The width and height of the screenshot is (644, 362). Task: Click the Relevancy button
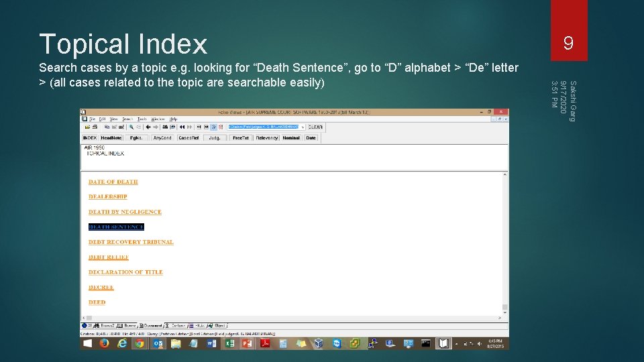click(x=266, y=138)
